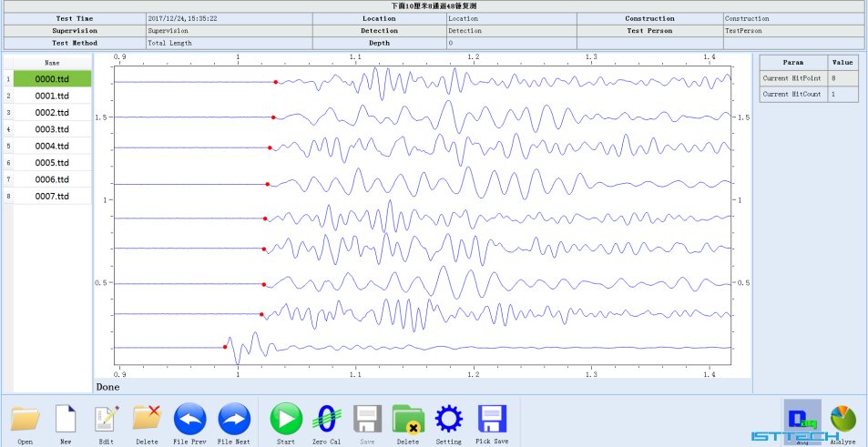Image resolution: width=868 pixels, height=447 pixels.
Task: Click the Done status text
Action: [x=108, y=387]
